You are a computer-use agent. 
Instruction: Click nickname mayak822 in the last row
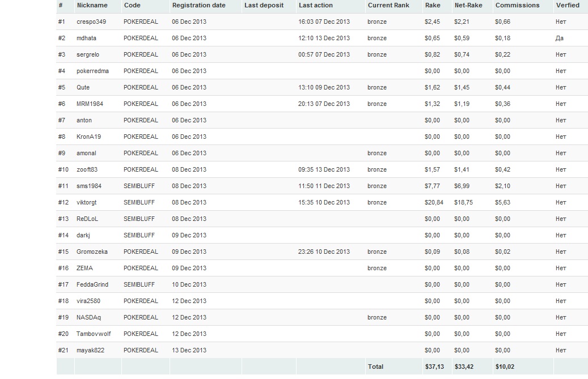91,350
